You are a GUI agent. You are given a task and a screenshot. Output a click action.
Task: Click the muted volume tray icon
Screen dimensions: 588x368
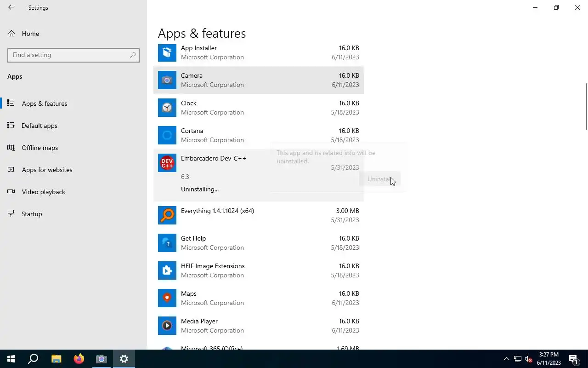(528, 359)
